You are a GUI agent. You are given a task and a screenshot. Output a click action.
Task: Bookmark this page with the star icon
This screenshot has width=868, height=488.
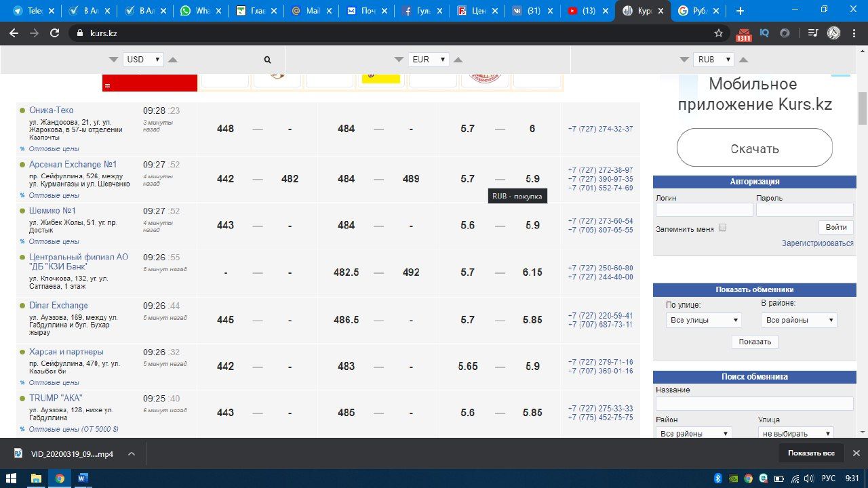coord(719,33)
